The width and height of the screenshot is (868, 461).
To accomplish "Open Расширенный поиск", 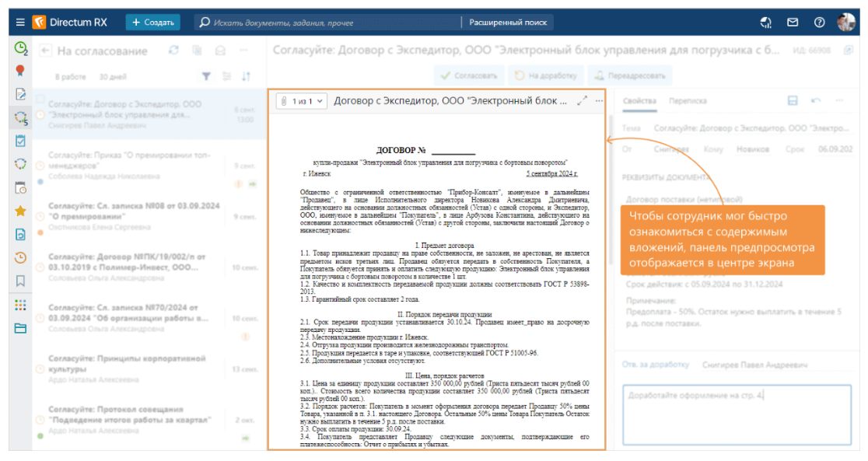I will point(508,22).
